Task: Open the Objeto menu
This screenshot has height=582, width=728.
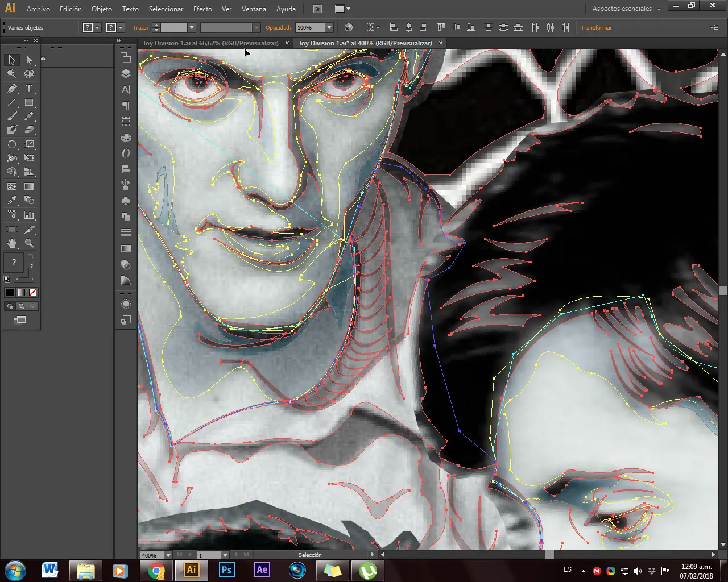Action: (102, 9)
